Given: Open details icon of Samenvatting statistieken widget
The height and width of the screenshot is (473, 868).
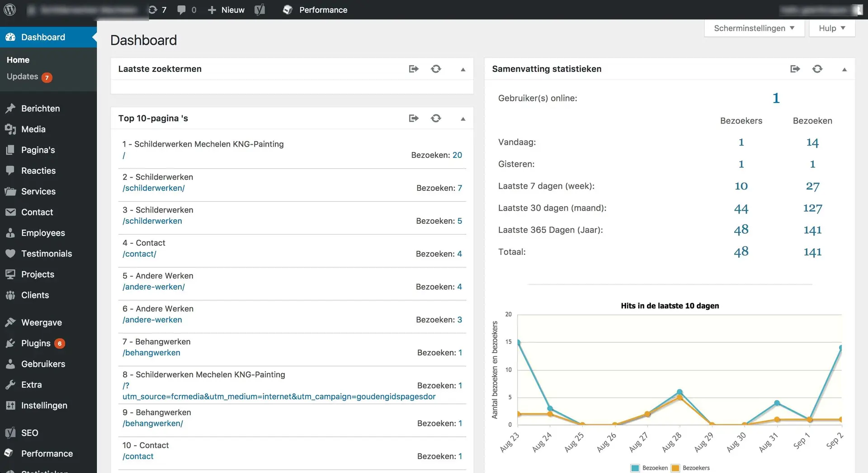Looking at the screenshot, I should point(795,69).
